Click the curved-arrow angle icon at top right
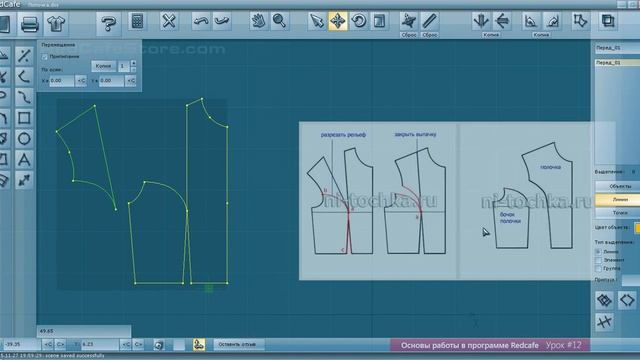Viewport: 640px width, 360px height. [552, 21]
